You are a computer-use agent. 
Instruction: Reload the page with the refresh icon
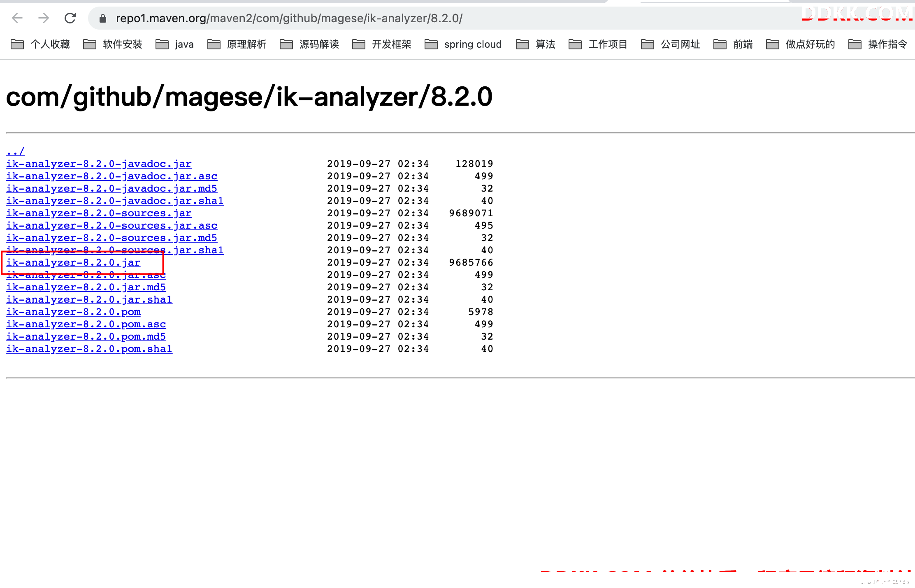click(x=70, y=18)
